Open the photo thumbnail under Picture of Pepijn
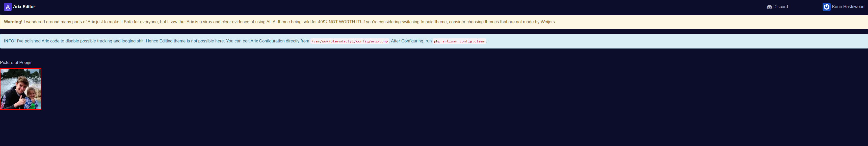This screenshot has height=146, width=868. pyautogui.click(x=20, y=89)
